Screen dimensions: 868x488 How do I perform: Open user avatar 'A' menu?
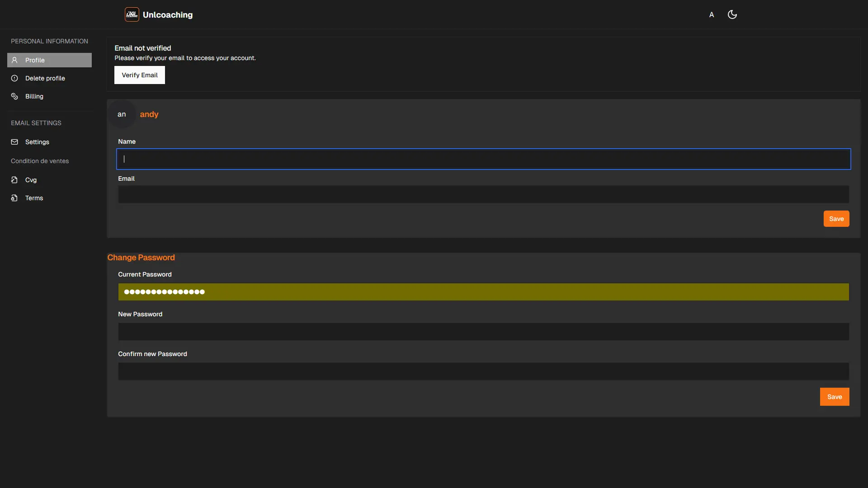pos(711,14)
